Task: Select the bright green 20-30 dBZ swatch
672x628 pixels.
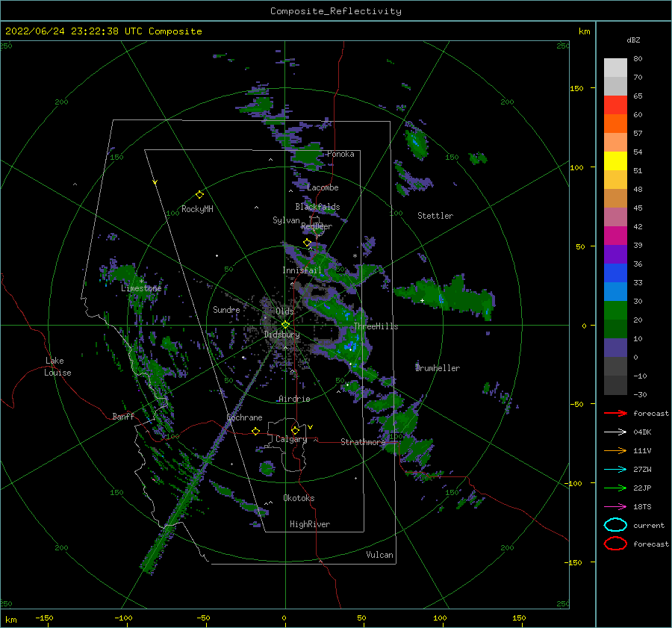Action: pyautogui.click(x=615, y=311)
